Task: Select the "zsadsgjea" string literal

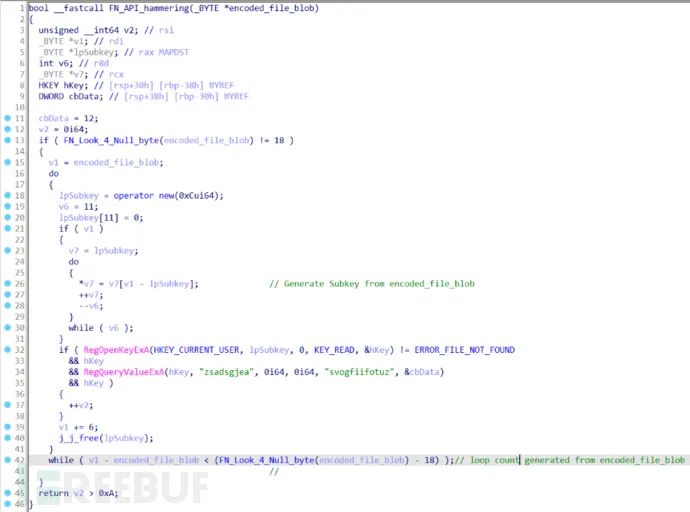Action: coord(227,372)
